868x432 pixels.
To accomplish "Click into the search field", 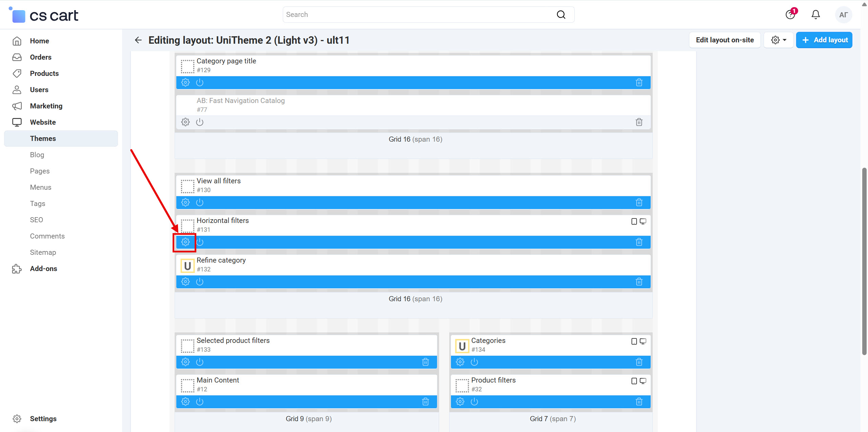I will pyautogui.click(x=407, y=15).
